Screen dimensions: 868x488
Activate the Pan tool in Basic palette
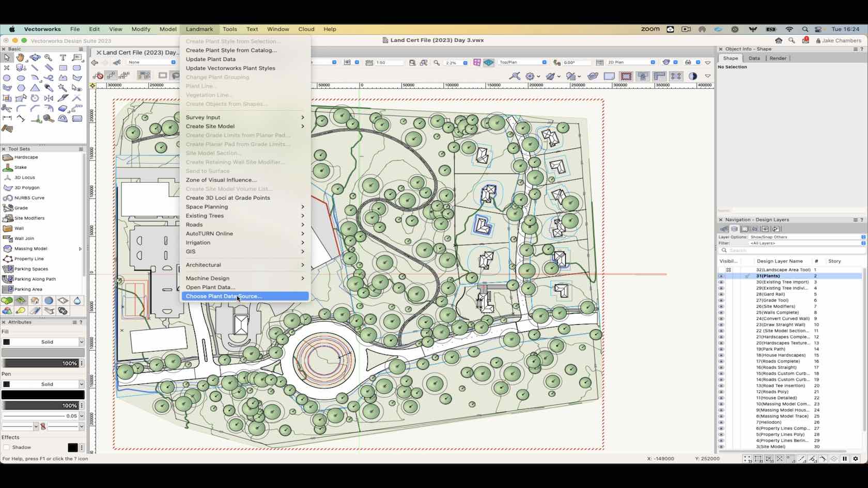(x=20, y=58)
